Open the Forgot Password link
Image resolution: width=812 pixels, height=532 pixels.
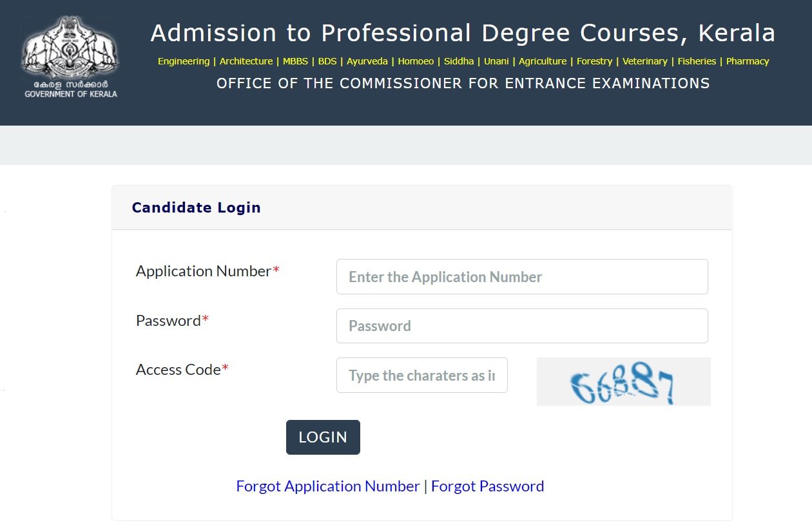click(487, 486)
